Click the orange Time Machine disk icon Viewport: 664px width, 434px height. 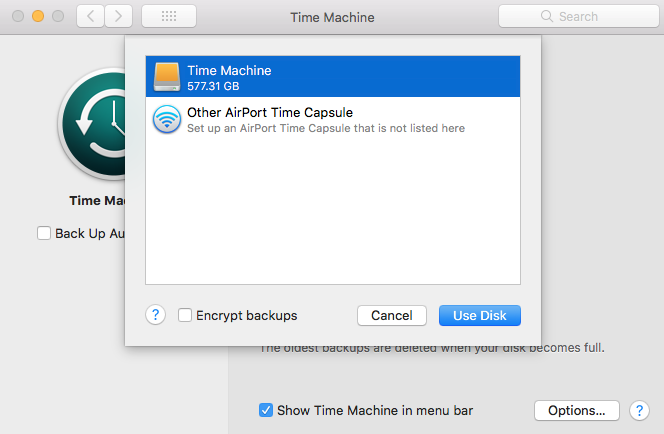pyautogui.click(x=167, y=77)
